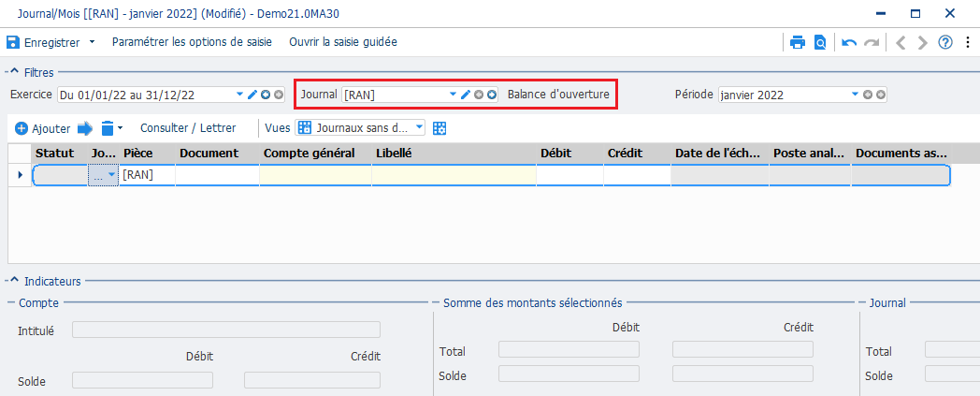Click the Débit cell in first row
980x396 pixels.
click(569, 175)
